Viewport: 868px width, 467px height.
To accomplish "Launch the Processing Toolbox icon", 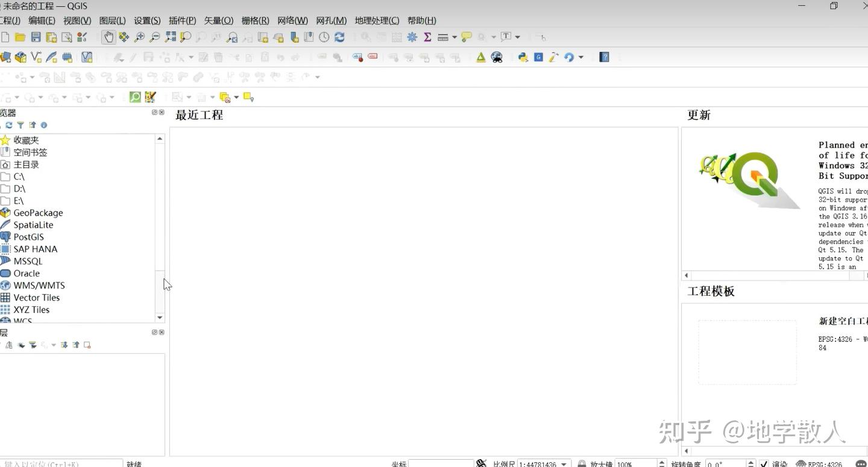I will pyautogui.click(x=412, y=37).
